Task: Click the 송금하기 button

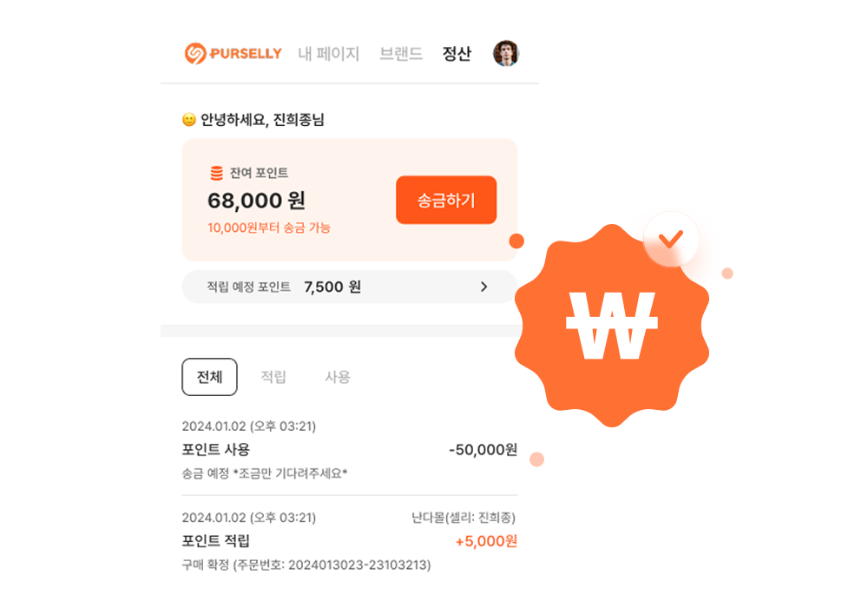Action: pyautogui.click(x=446, y=200)
